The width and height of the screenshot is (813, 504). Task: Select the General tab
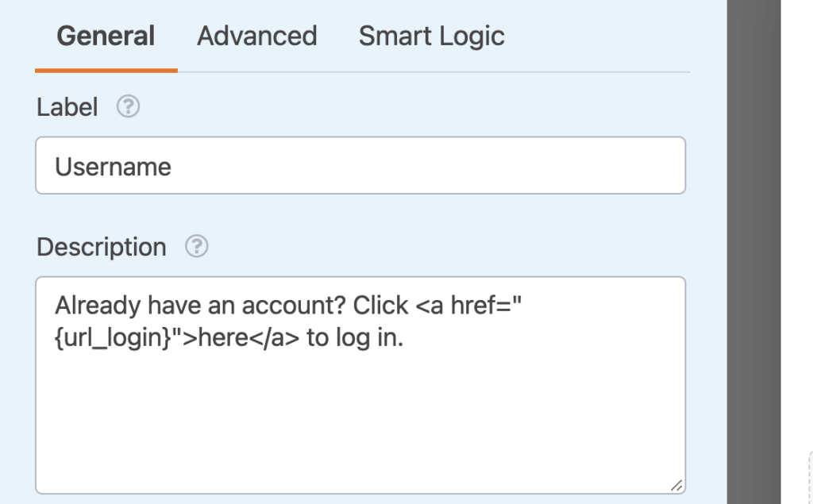pos(106,37)
